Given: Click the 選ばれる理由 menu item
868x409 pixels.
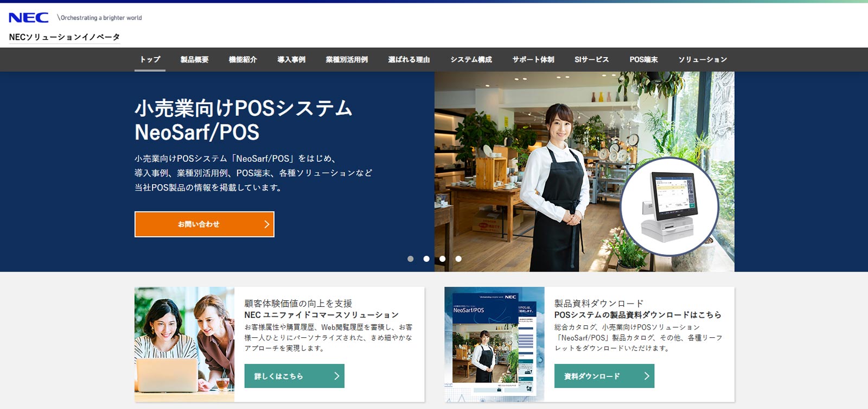Looking at the screenshot, I should pyautogui.click(x=409, y=59).
